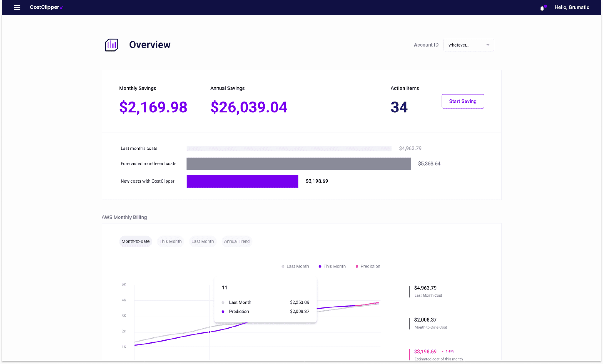Image resolution: width=603 pixels, height=364 pixels.
Task: Click the Forecasted month-end costs bar
Action: [x=298, y=164]
